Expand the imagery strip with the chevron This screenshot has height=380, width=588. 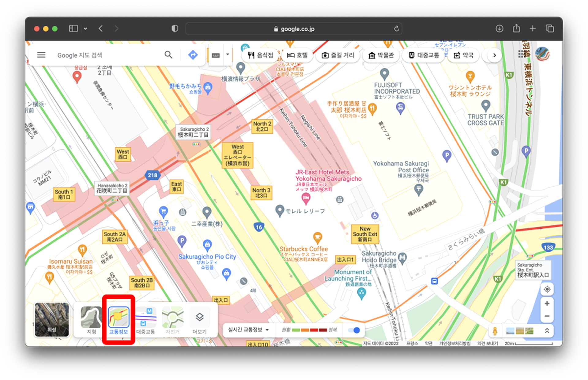(547, 331)
